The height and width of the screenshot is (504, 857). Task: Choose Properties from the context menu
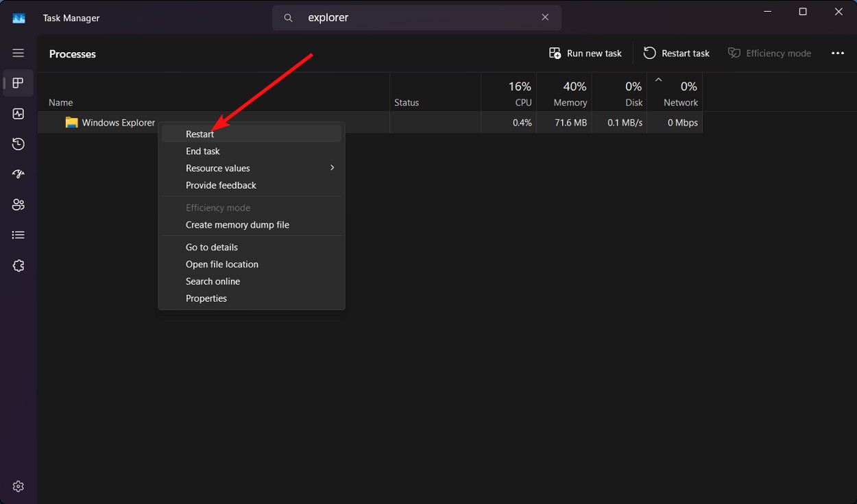coord(206,298)
